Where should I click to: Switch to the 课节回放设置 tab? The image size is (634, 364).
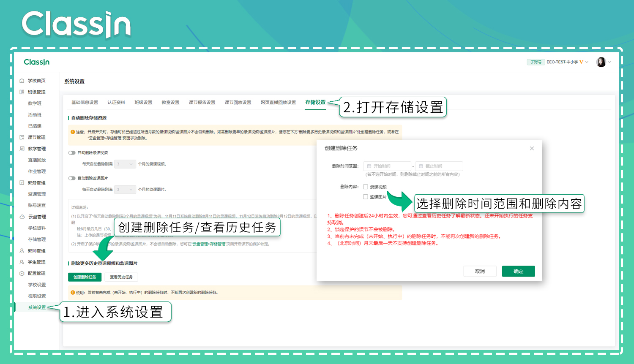tap(238, 103)
